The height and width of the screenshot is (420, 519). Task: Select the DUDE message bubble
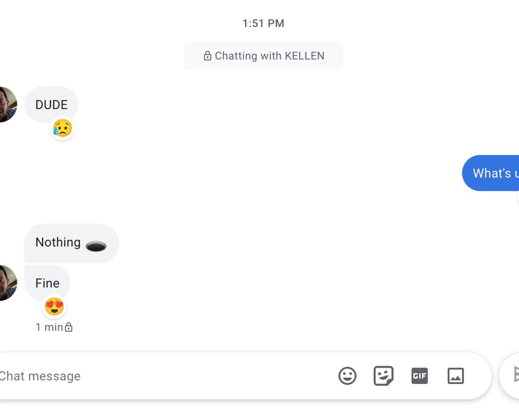pos(51,105)
